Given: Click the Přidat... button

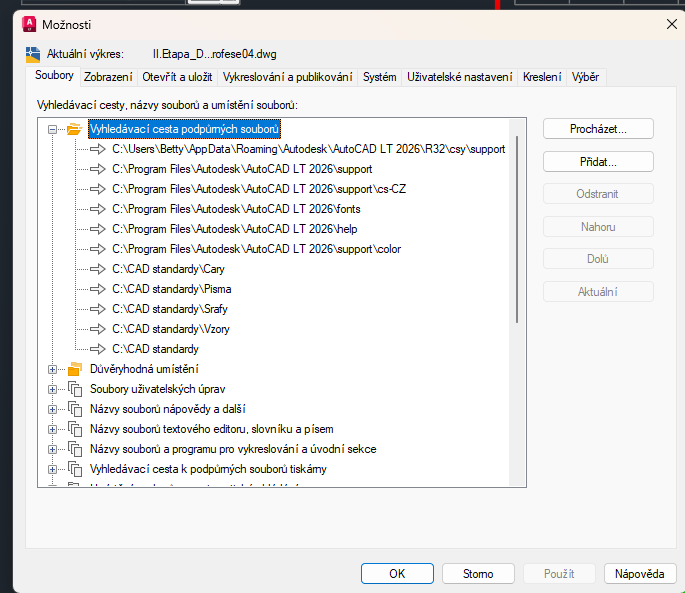Looking at the screenshot, I should (x=598, y=161).
